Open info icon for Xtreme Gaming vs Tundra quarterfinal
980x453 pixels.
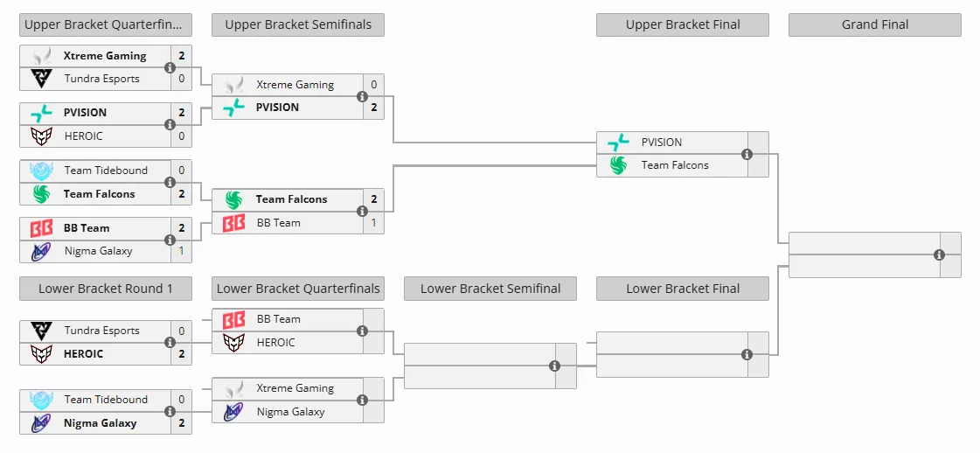pos(170,67)
